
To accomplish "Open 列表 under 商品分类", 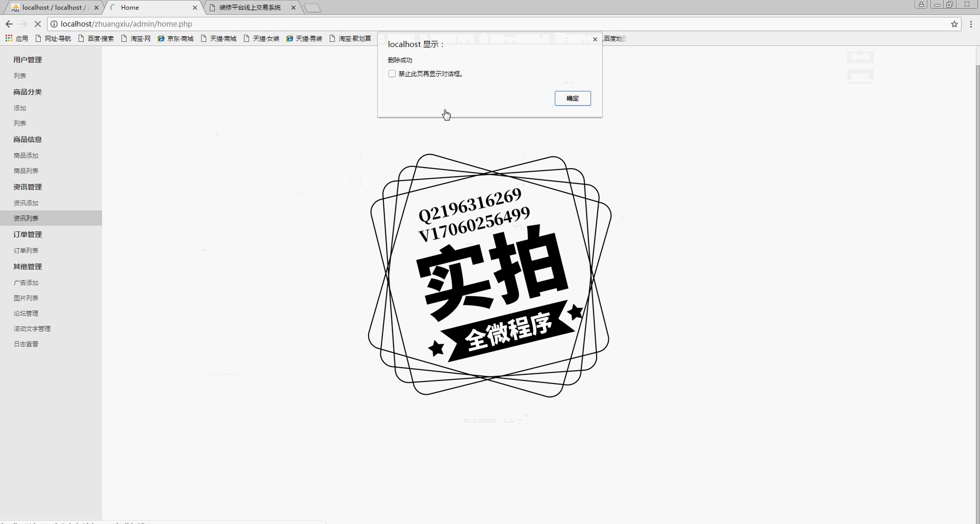I will coord(20,123).
